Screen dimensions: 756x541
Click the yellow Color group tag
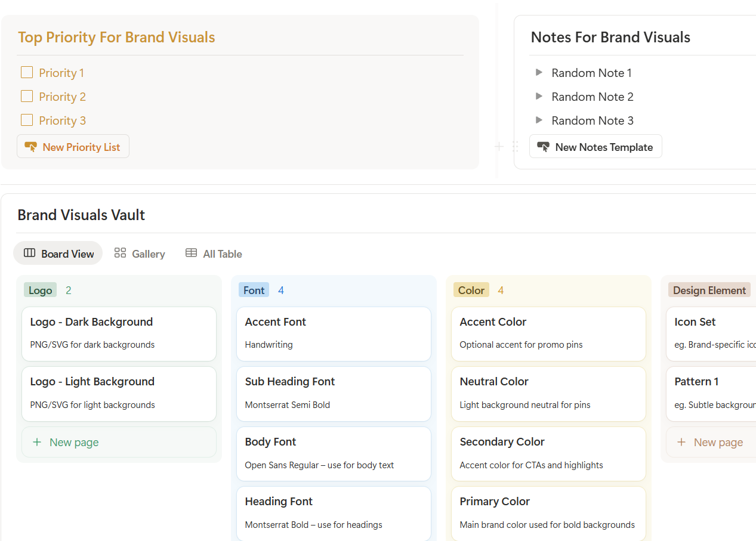click(x=471, y=289)
